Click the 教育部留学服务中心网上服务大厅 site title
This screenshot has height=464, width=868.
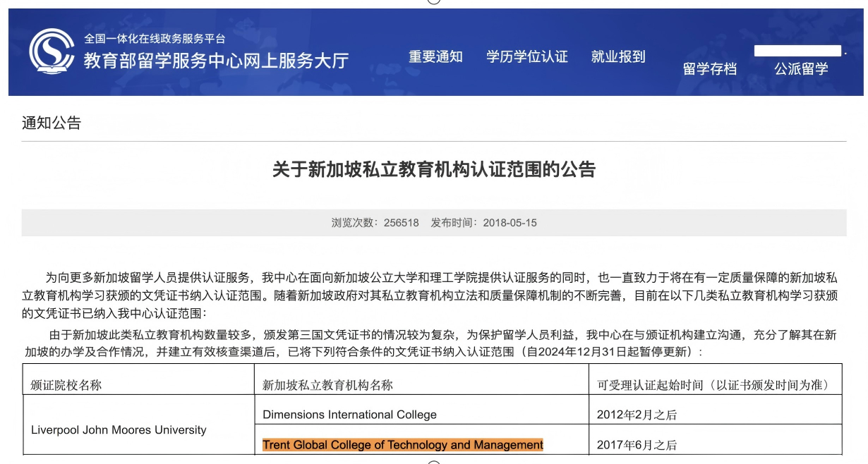coord(217,61)
